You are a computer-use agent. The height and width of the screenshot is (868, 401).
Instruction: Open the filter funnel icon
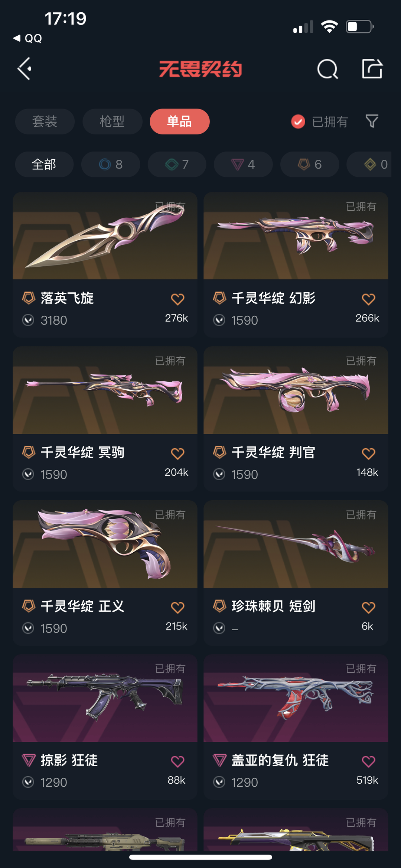[372, 121]
